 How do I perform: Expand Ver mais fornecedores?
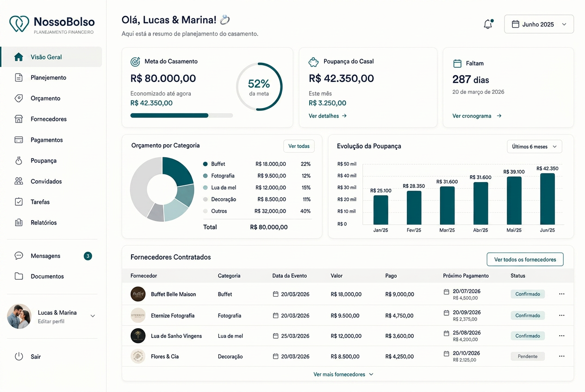(x=343, y=374)
